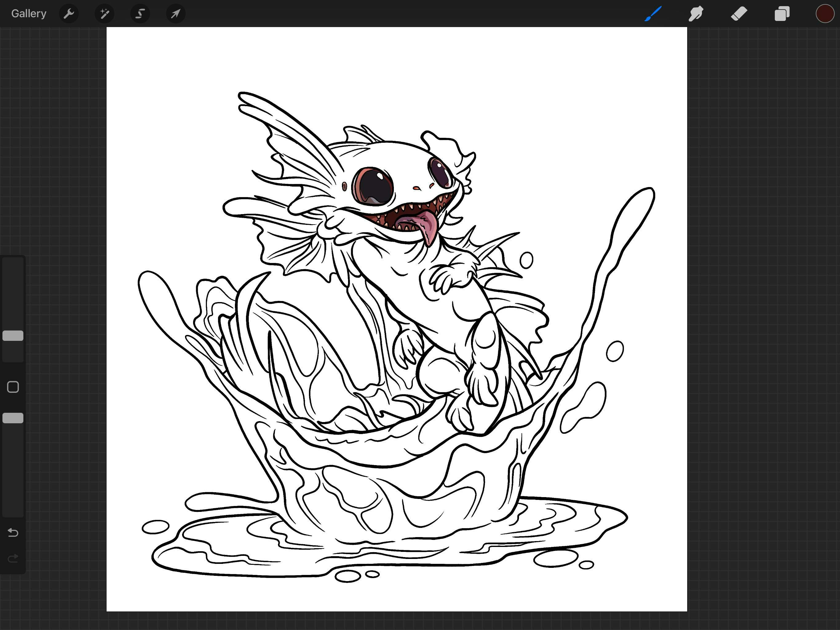Select the Smudge finger tool
This screenshot has width=840, height=630.
tap(696, 14)
